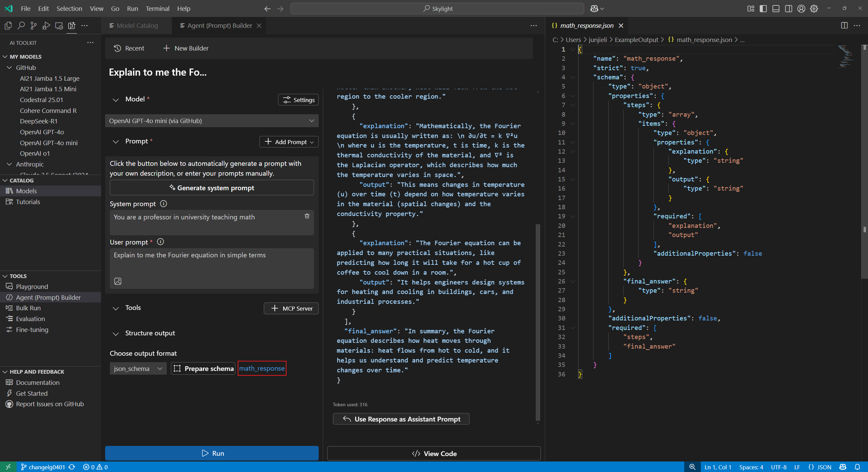
Task: Open the notifications bell in status bar
Action: (857, 467)
